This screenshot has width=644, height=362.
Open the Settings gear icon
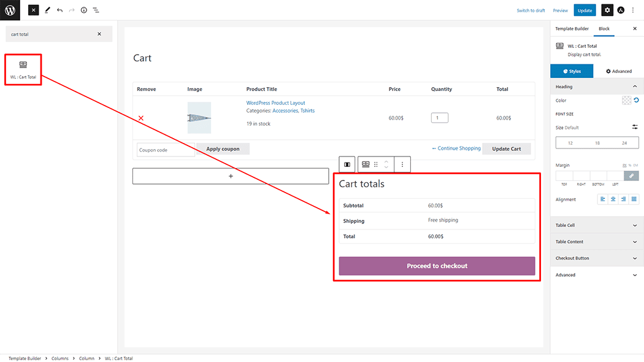pyautogui.click(x=607, y=10)
